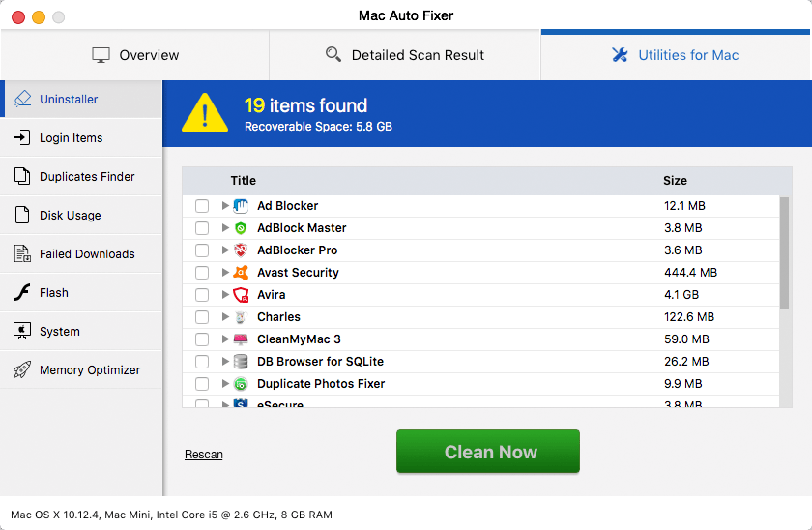
Task: Click the yellow minimize window button
Action: (x=39, y=17)
